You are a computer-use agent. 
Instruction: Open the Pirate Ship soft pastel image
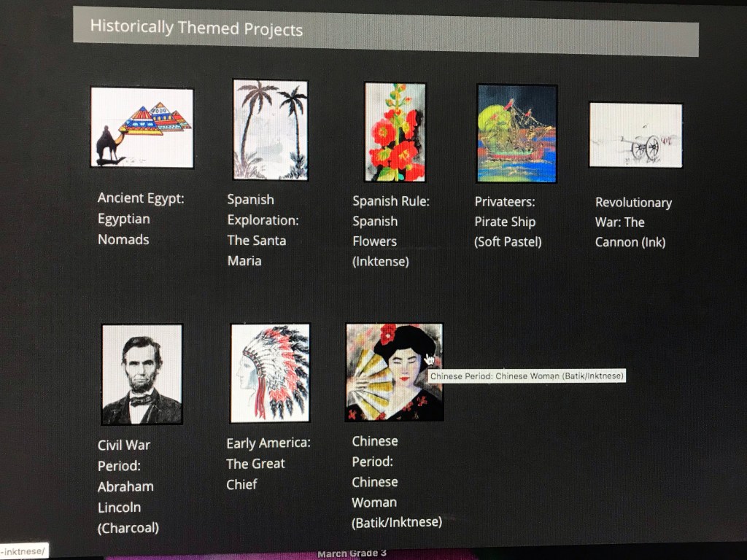tap(516, 133)
